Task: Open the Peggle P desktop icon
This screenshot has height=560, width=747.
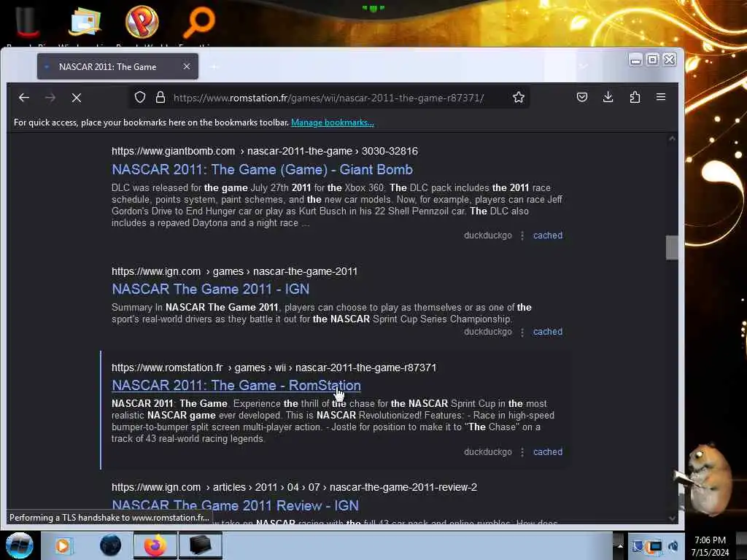Action: point(142,21)
